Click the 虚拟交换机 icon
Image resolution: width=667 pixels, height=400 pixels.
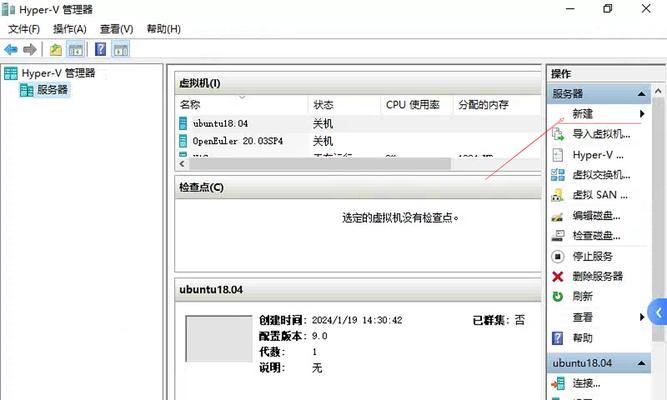point(558,175)
